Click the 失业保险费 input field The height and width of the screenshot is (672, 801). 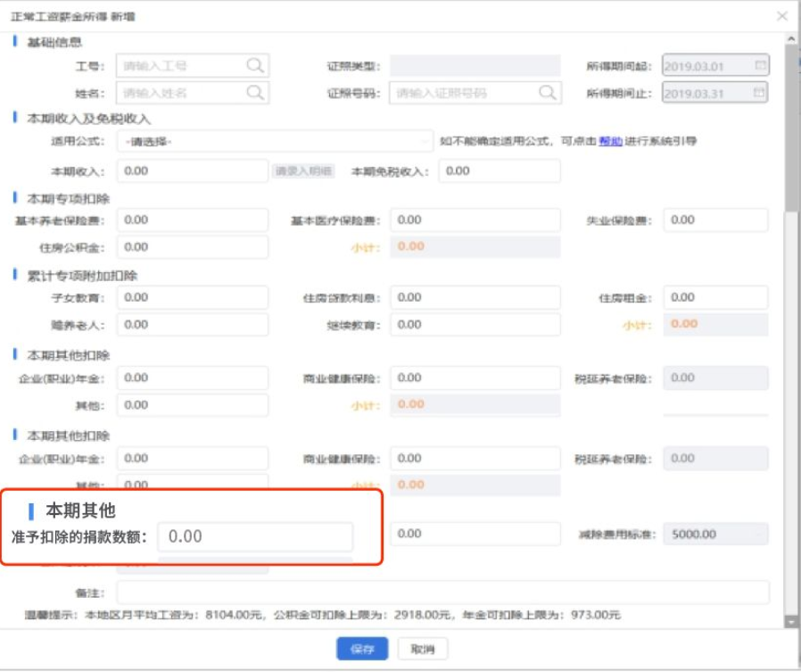715,220
